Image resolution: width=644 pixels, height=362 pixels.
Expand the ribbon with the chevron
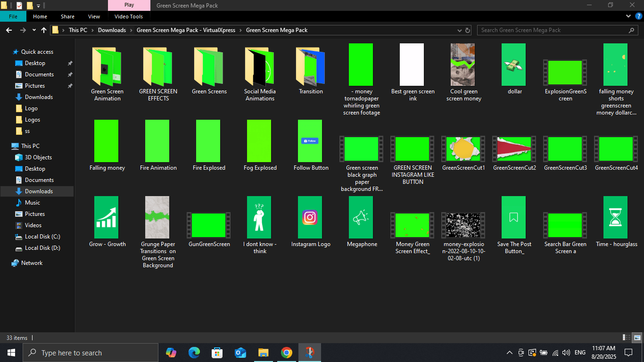[628, 16]
